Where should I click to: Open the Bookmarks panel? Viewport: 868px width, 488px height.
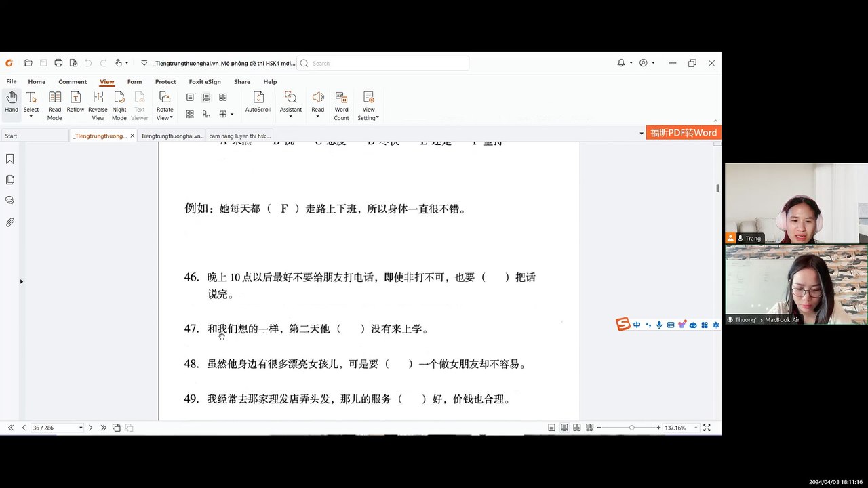pos(10,159)
